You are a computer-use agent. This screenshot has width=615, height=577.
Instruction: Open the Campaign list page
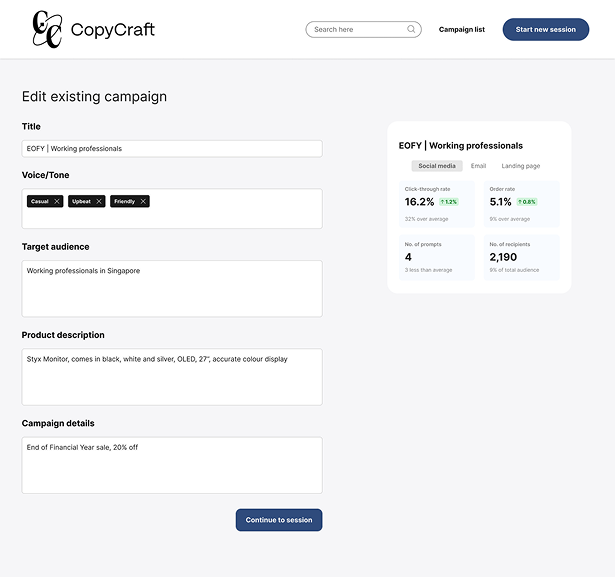pos(462,29)
